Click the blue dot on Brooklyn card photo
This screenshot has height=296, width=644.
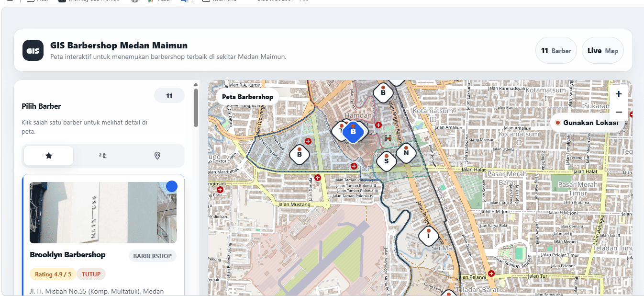coord(172,186)
